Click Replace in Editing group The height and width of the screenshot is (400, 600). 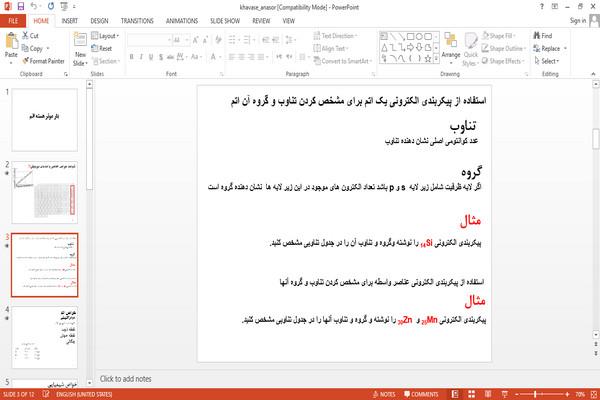pos(550,48)
